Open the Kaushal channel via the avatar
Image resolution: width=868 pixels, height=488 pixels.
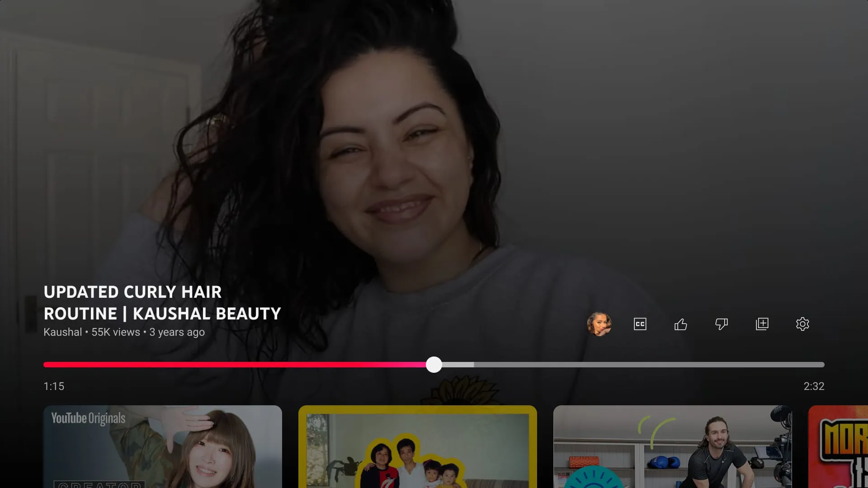[x=599, y=324]
